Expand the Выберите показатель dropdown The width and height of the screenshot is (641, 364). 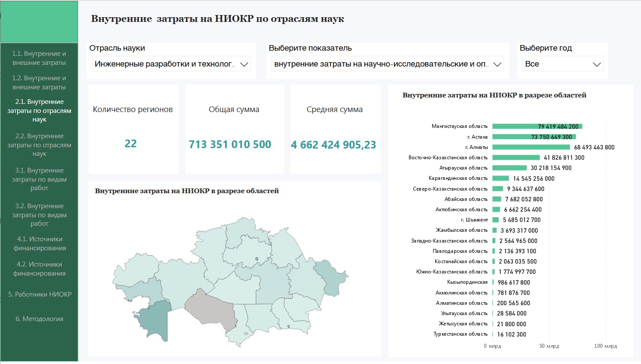pos(388,64)
